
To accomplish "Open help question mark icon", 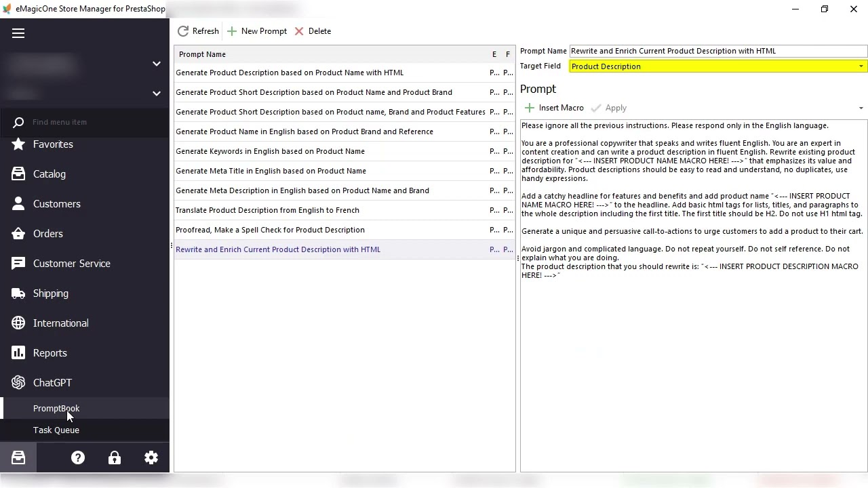I will (78, 458).
